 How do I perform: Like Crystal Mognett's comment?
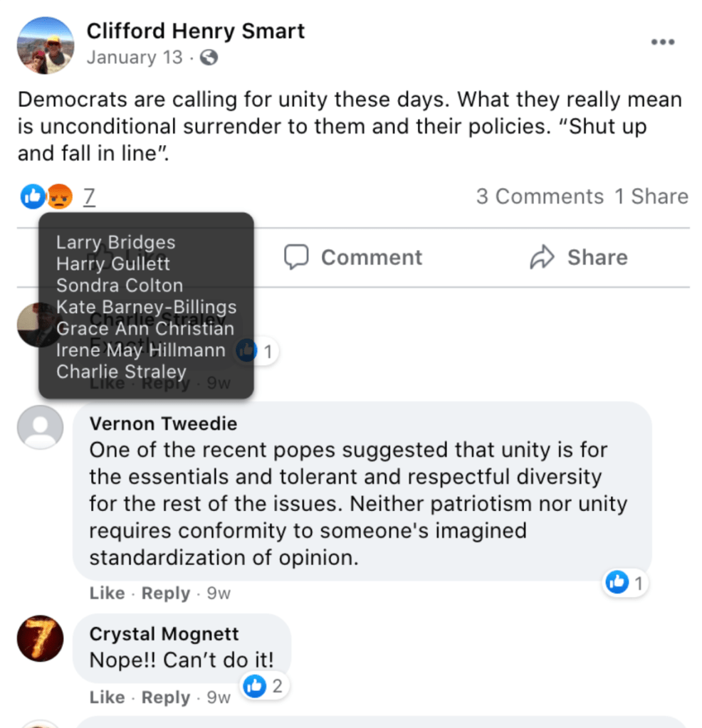tap(107, 697)
